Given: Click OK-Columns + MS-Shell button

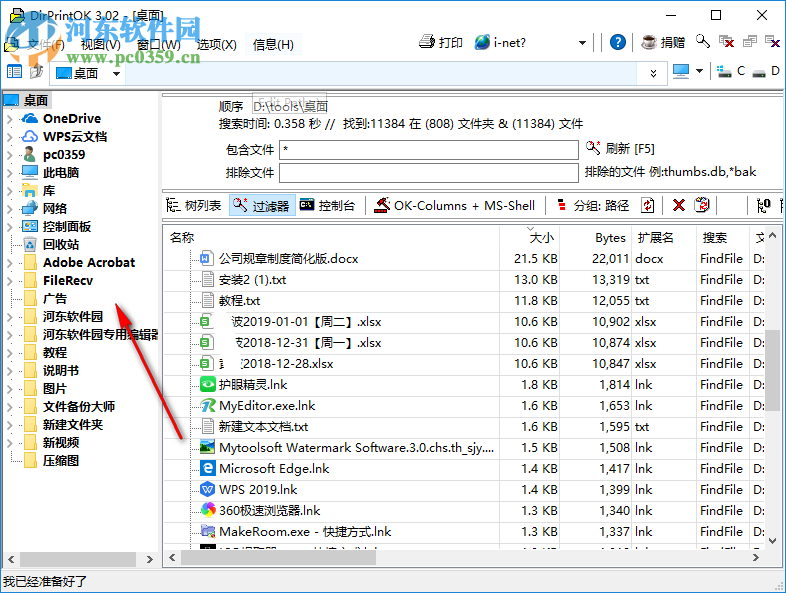Looking at the screenshot, I should (455, 206).
